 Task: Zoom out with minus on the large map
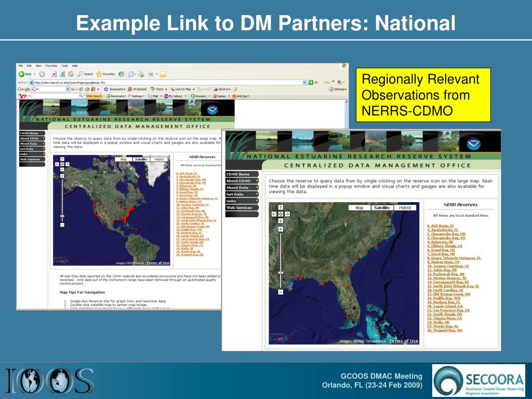(x=281, y=292)
